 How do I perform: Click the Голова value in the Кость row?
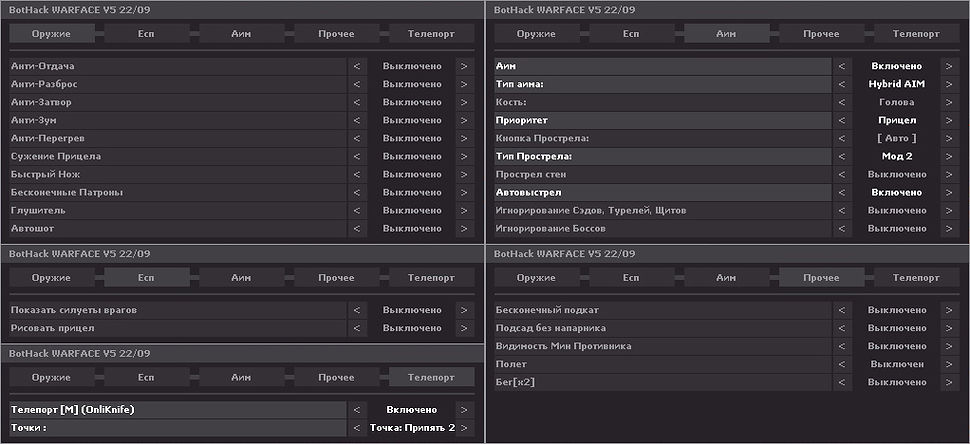coord(896,102)
